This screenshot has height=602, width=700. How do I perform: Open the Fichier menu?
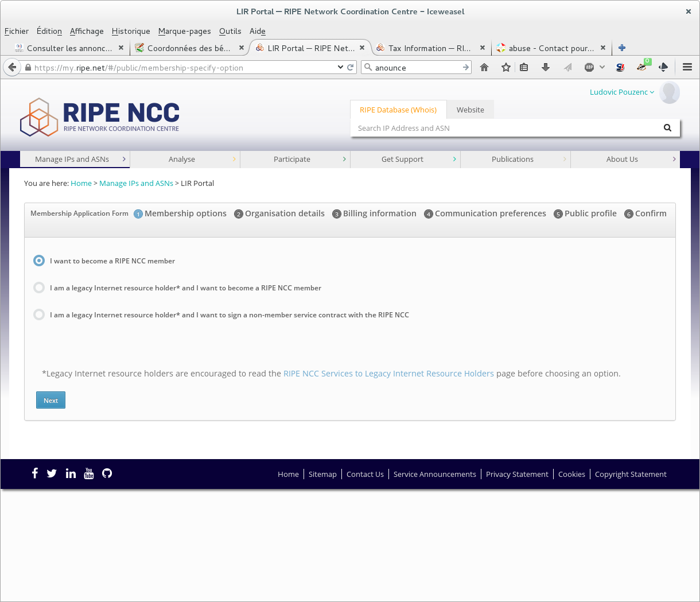pyautogui.click(x=17, y=31)
